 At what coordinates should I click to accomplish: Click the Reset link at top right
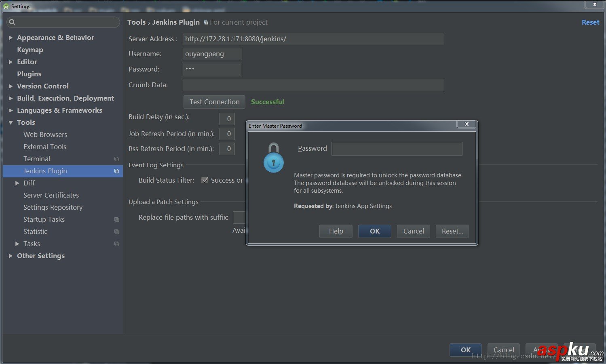click(x=590, y=22)
